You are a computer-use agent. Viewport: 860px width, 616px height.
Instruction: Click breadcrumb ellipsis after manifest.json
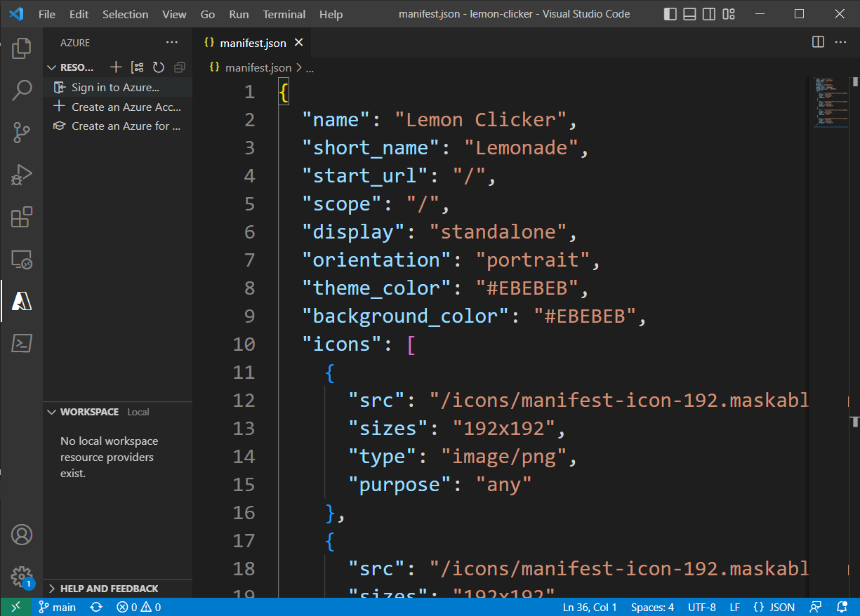pos(310,68)
